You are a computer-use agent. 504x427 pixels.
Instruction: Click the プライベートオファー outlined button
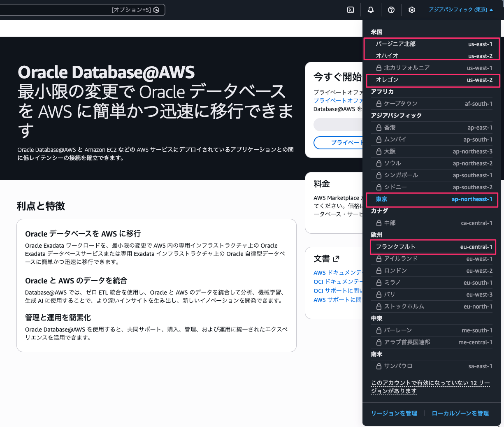tap(346, 143)
